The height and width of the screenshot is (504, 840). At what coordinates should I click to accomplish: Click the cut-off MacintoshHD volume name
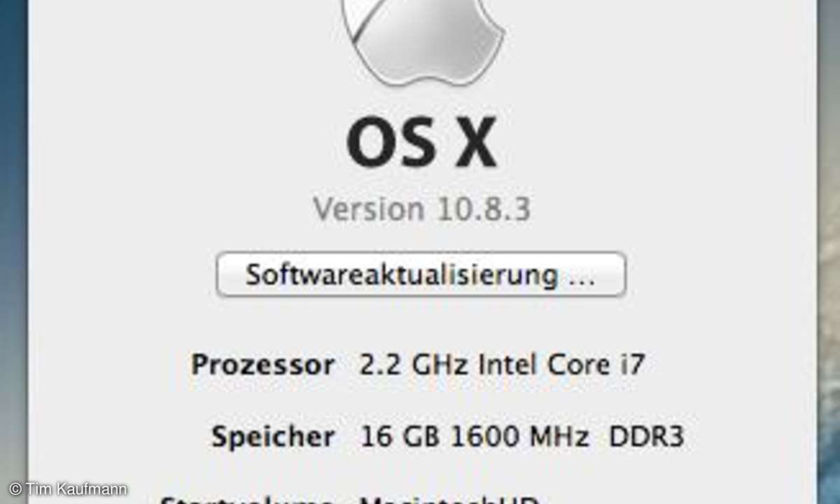pos(449,498)
